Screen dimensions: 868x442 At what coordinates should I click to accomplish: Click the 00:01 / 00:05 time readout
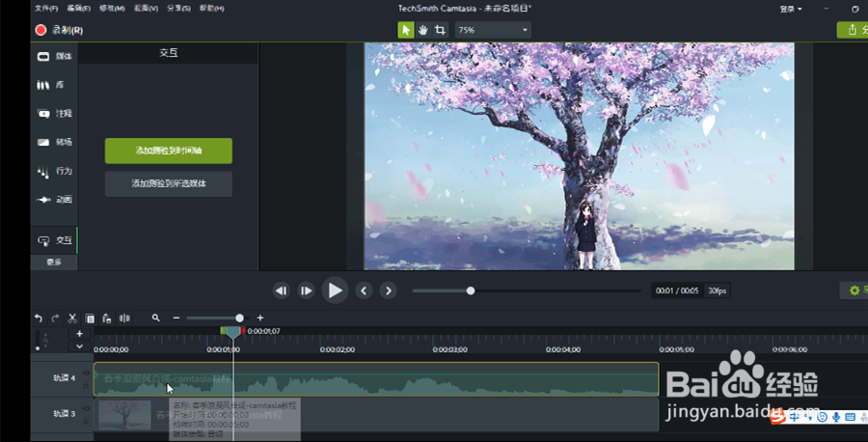coord(676,290)
